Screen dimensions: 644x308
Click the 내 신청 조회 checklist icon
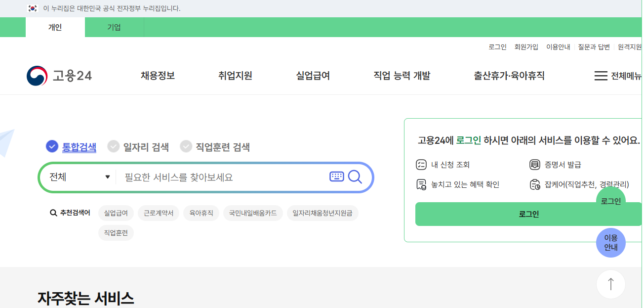(x=421, y=165)
